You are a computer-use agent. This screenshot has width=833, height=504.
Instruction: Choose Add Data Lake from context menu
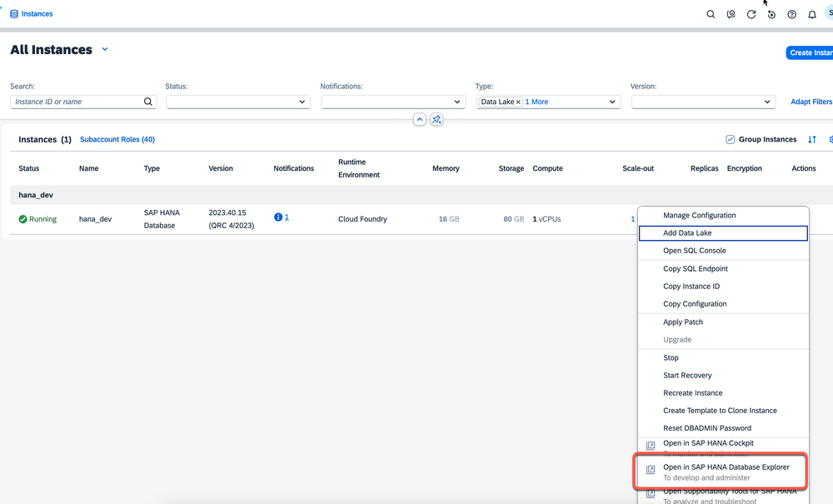click(x=687, y=233)
